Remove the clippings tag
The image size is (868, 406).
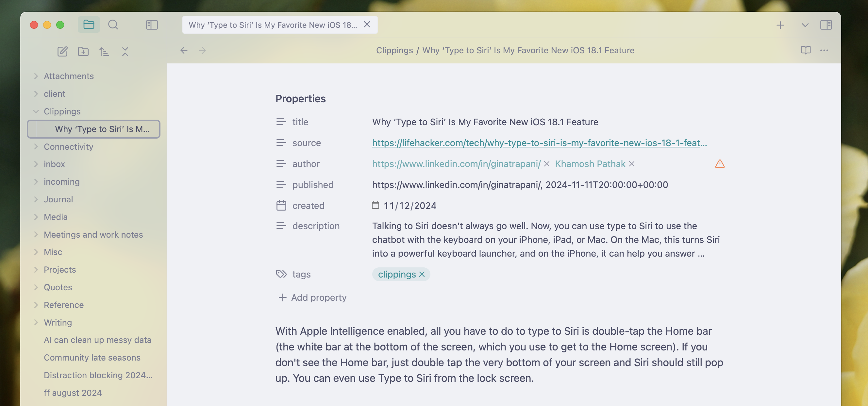(x=422, y=274)
